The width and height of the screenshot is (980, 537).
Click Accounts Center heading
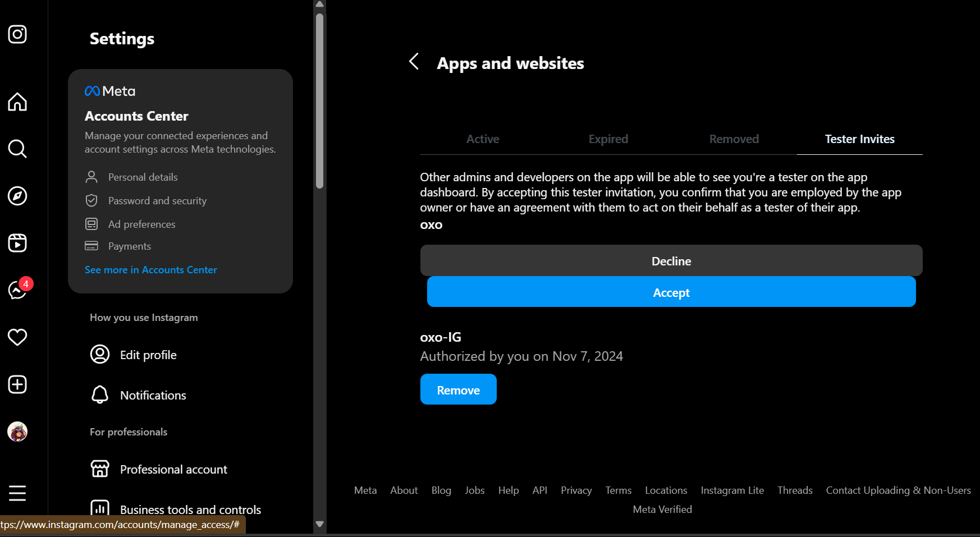[x=136, y=116]
